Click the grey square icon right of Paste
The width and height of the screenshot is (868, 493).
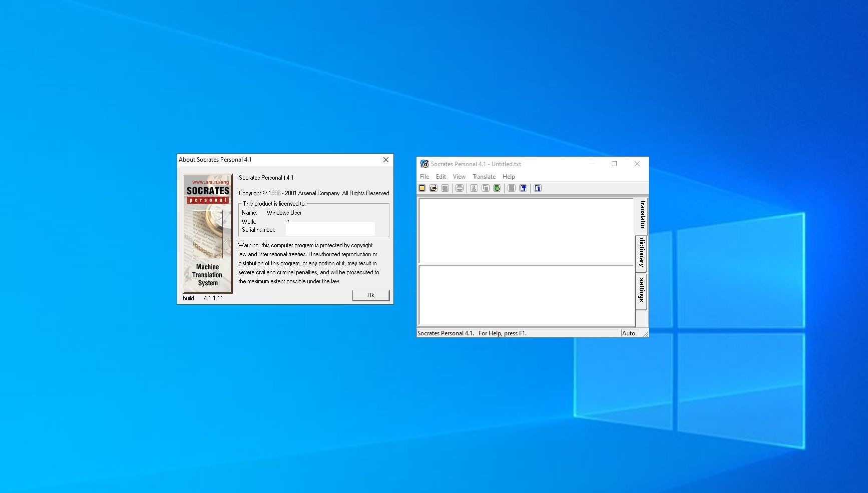coord(511,188)
